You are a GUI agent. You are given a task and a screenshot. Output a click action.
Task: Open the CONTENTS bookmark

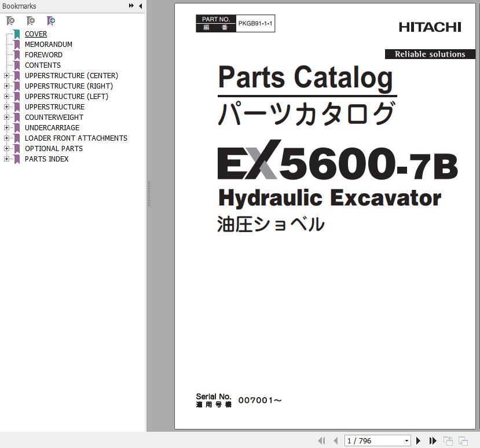[42, 65]
